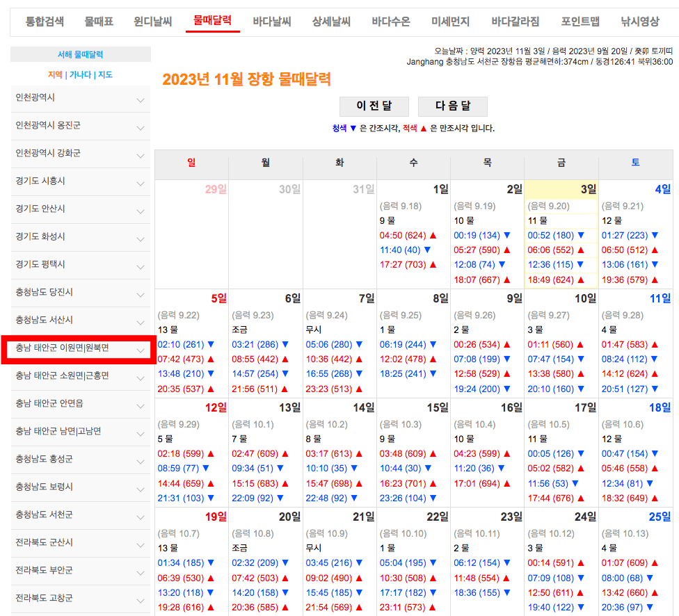679x616 pixels.
Task: Expand the 충청남도 당진시 chevron
Action: click(141, 295)
